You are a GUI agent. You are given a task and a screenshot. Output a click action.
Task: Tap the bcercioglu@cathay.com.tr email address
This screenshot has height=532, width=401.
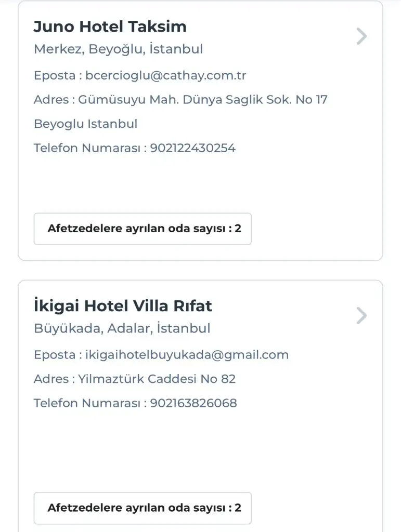point(166,75)
